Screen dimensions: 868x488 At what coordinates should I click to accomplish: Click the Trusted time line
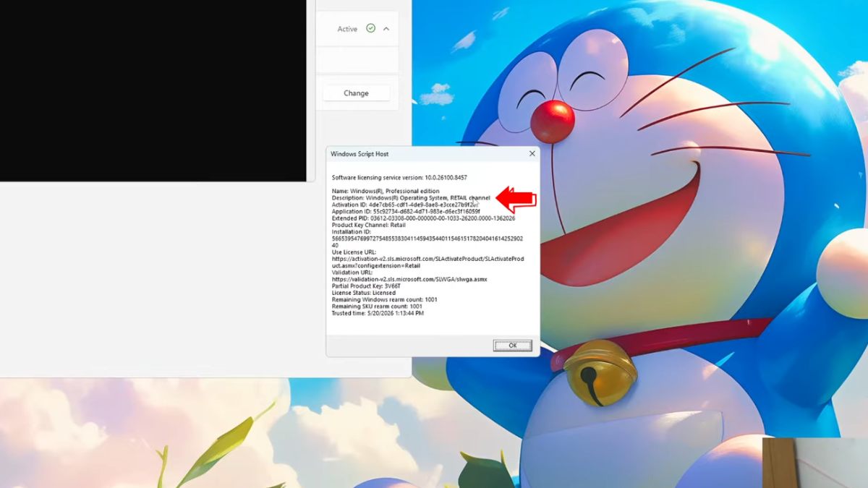378,313
